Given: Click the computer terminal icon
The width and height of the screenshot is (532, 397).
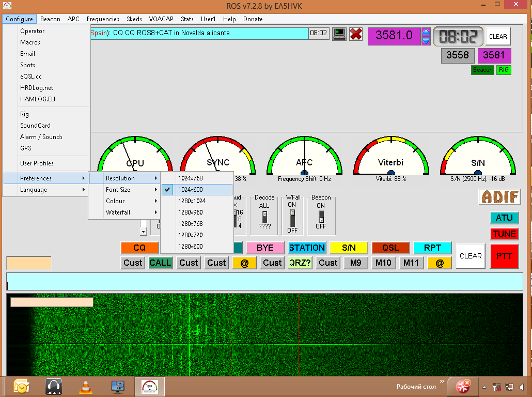Looking at the screenshot, I should (x=339, y=34).
